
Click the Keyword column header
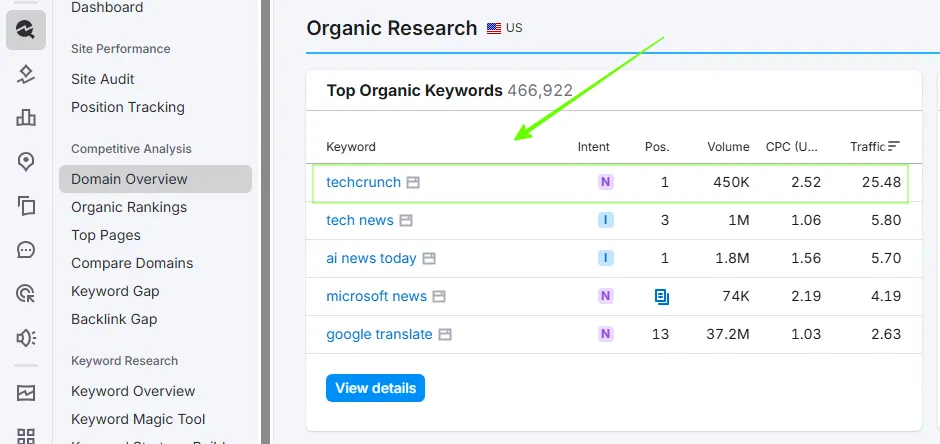pos(351,147)
